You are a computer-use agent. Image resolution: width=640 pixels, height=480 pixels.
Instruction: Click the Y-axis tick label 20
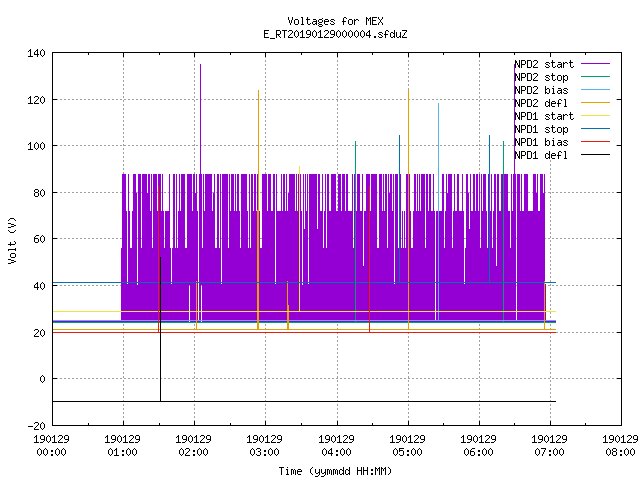coord(40,333)
